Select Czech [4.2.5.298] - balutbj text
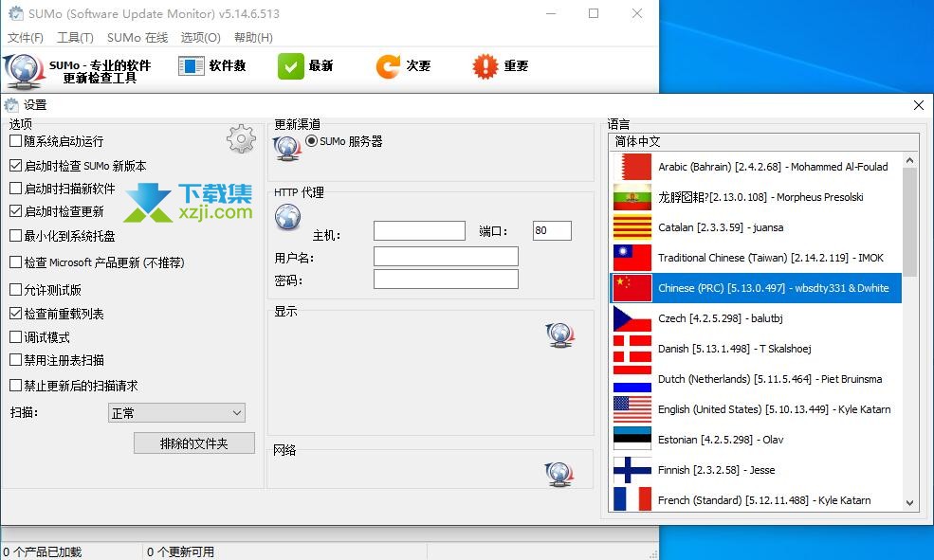Viewport: 934px width, 560px height. (720, 318)
